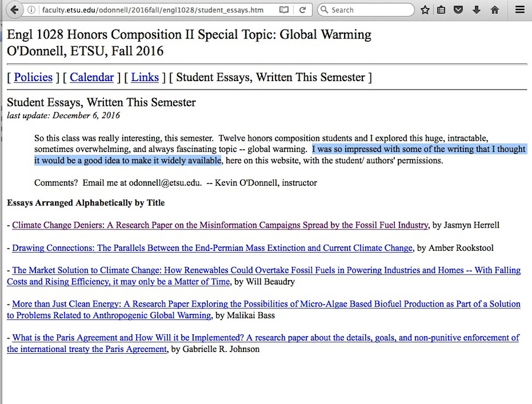Go to the Home page icon
Screen dimensions: 532x404
(x=495, y=10)
